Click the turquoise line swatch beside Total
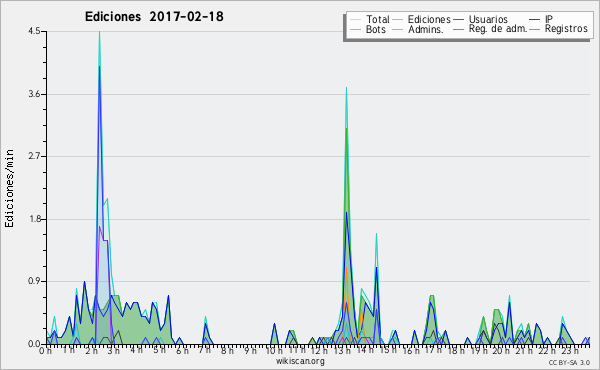The image size is (600, 370). click(355, 19)
